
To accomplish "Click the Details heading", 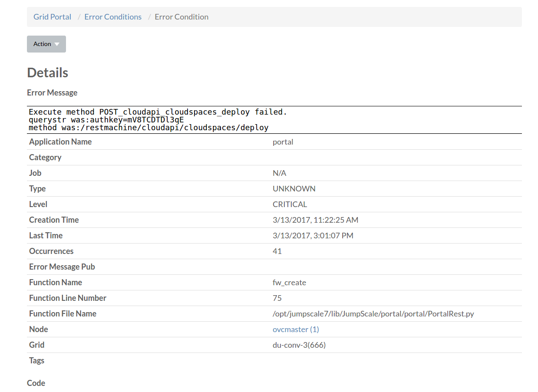I will tap(47, 72).
